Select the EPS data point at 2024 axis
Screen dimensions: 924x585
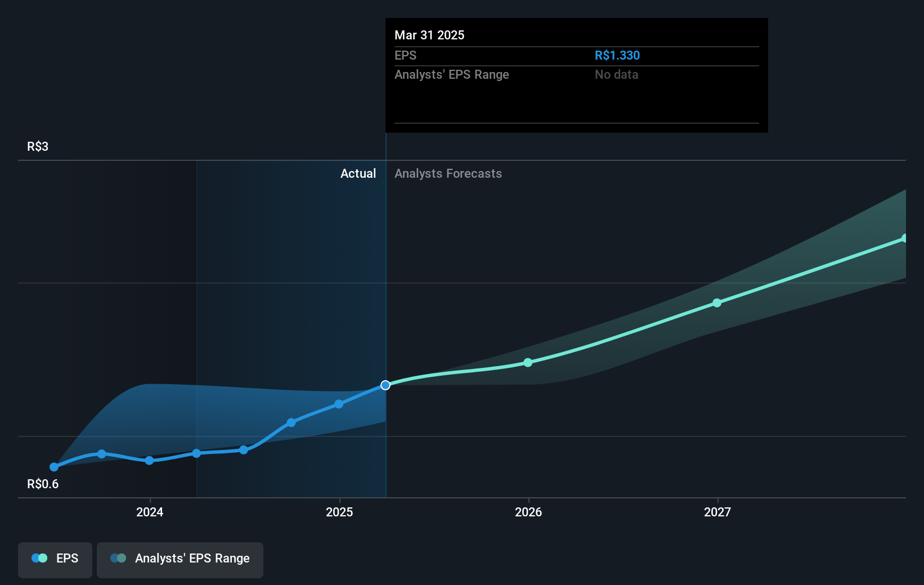(149, 460)
